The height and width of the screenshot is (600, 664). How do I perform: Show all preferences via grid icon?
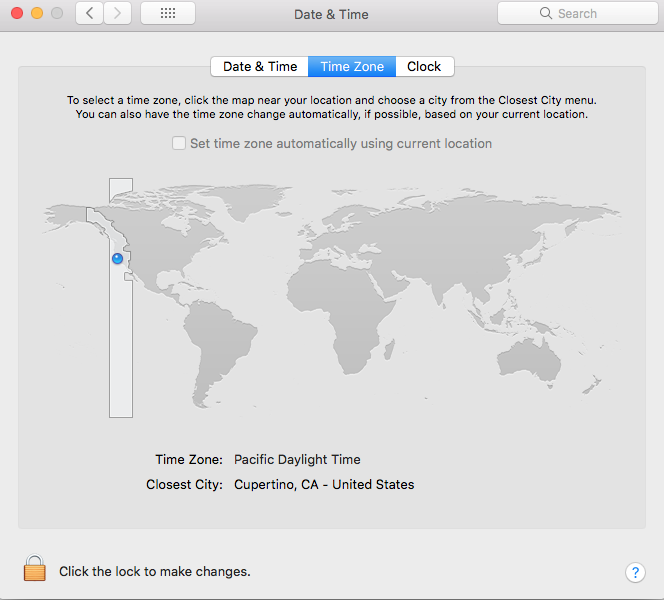click(x=168, y=14)
